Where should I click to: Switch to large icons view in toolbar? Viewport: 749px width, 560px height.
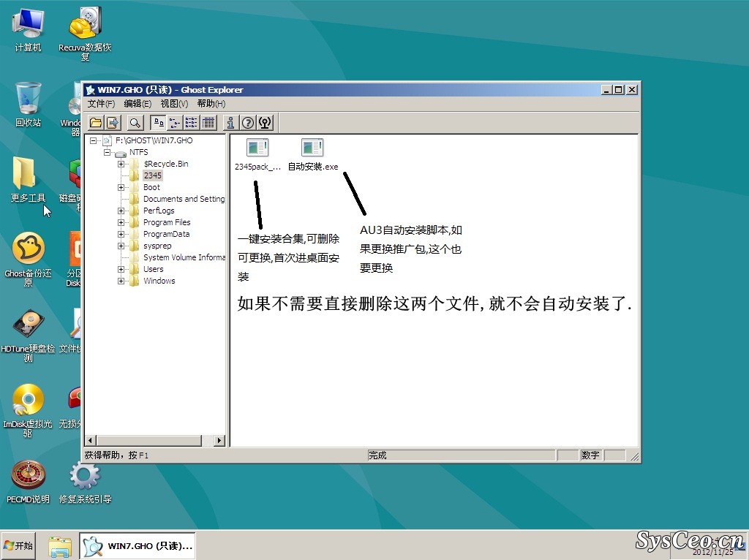[x=158, y=123]
